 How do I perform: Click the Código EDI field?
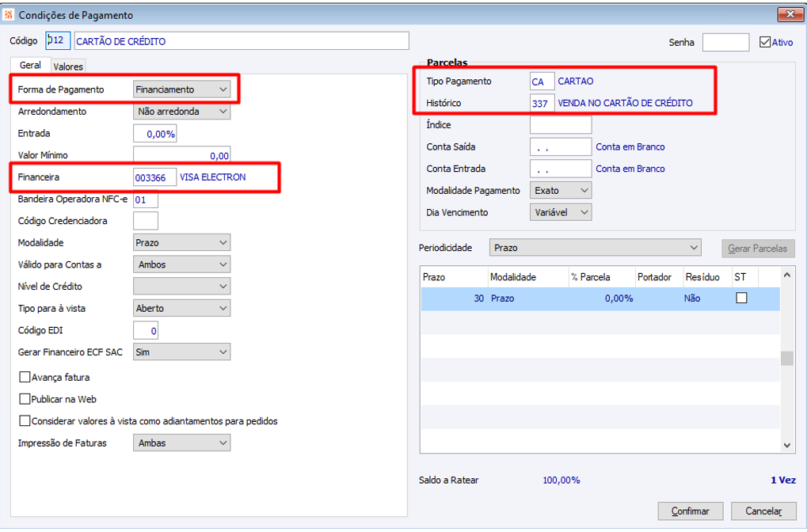[145, 330]
